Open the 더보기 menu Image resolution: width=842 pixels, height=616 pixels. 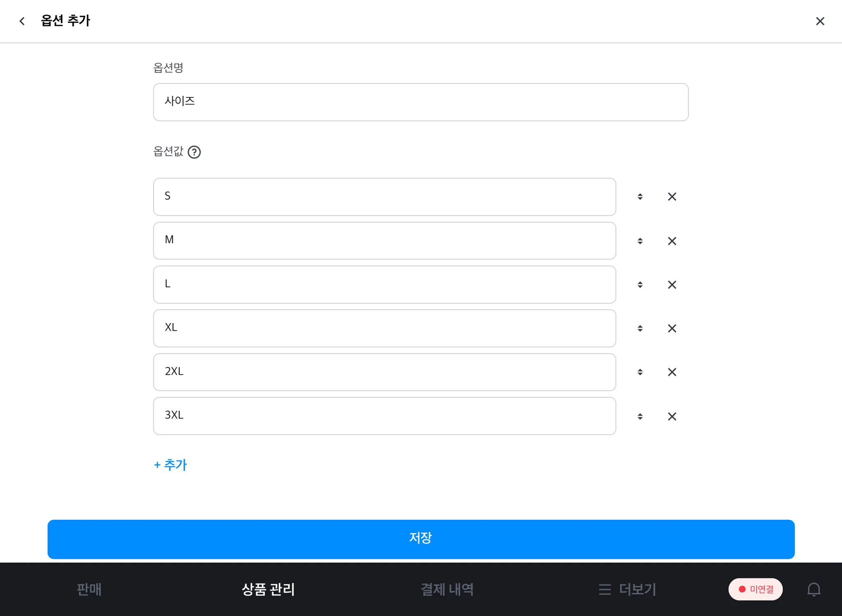627,589
